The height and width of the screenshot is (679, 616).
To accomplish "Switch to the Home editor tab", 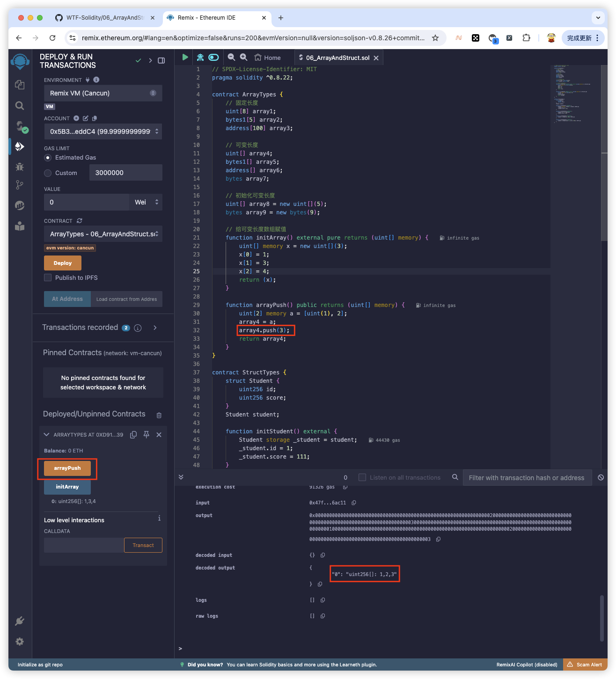I will click(268, 58).
